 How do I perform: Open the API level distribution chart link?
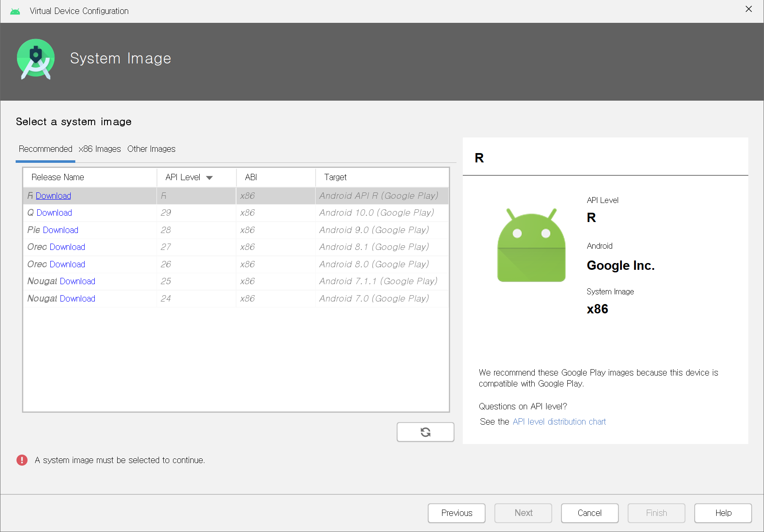[559, 422]
